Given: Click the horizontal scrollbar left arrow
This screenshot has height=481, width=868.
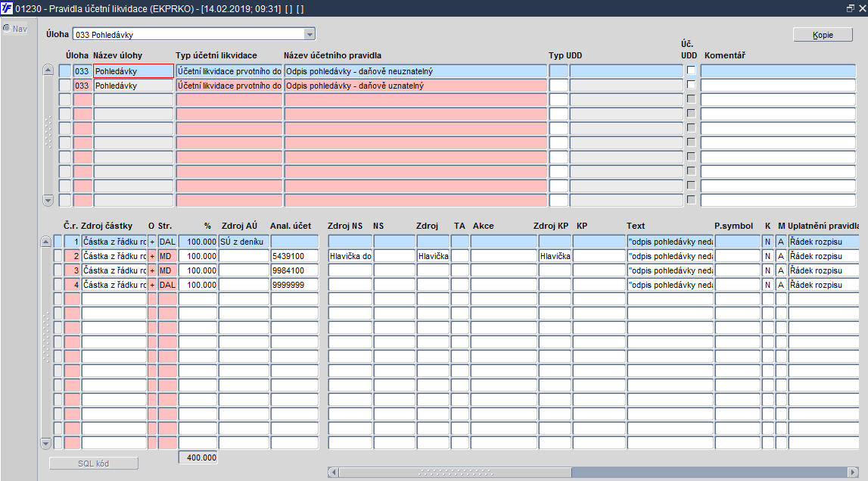Looking at the screenshot, I should click(x=333, y=472).
